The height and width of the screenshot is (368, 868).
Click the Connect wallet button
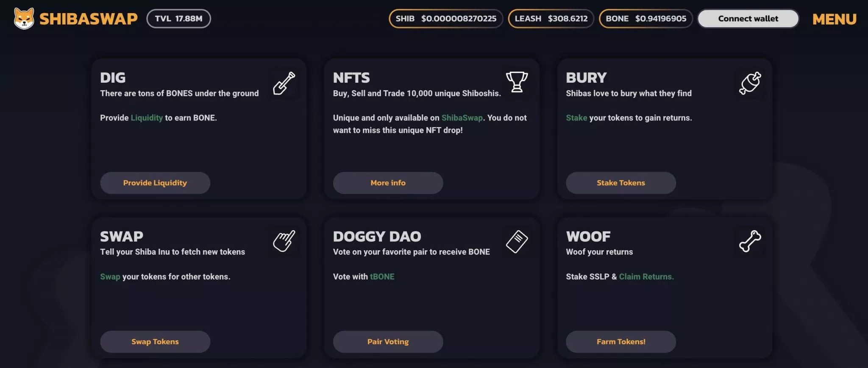(x=748, y=19)
